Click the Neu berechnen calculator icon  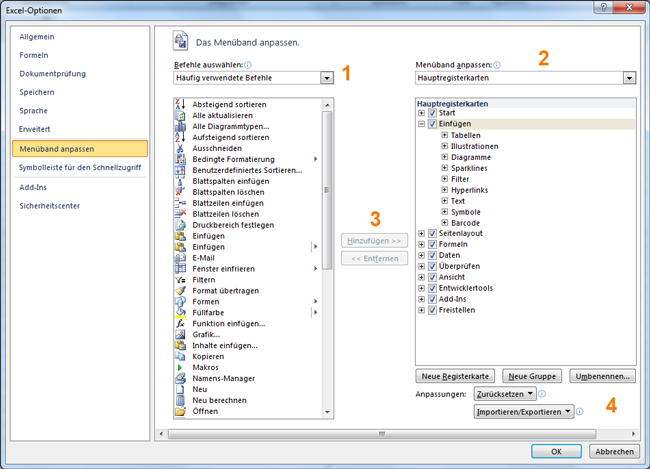[180, 400]
